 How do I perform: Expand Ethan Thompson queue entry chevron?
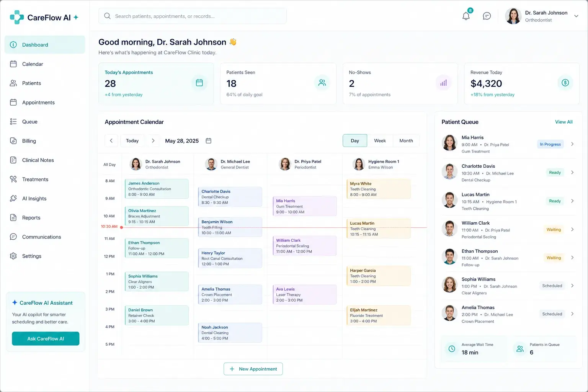tap(572, 258)
